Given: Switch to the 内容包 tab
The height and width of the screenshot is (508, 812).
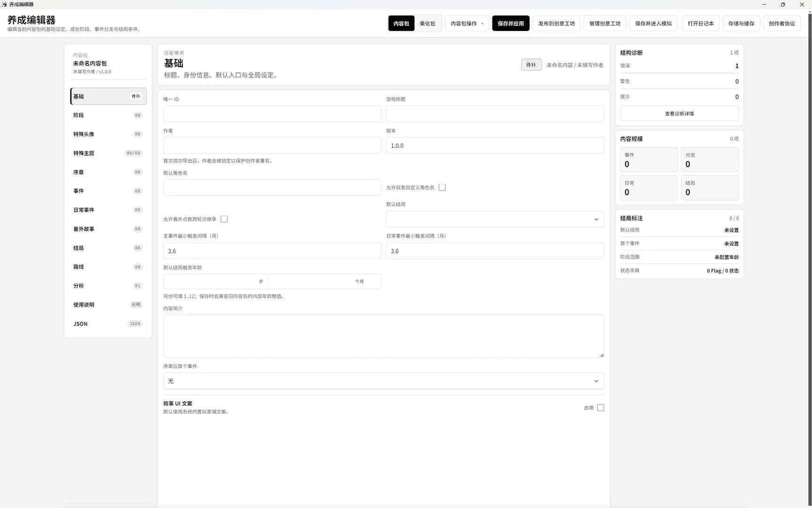Looking at the screenshot, I should tap(401, 24).
